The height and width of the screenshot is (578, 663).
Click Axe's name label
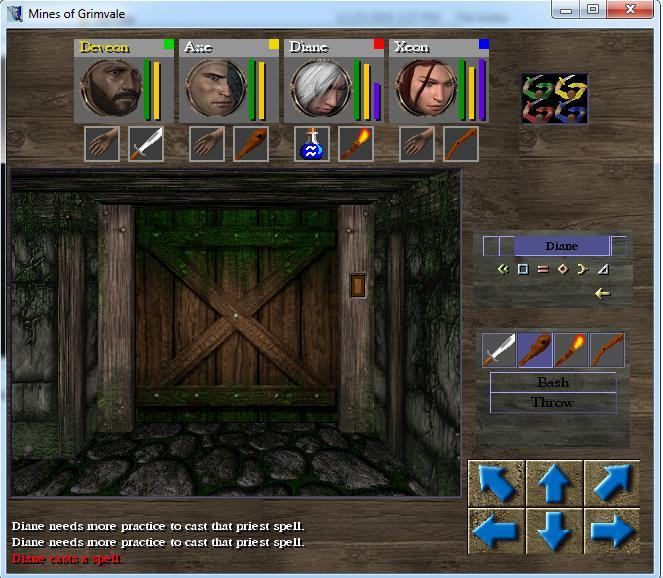198,47
